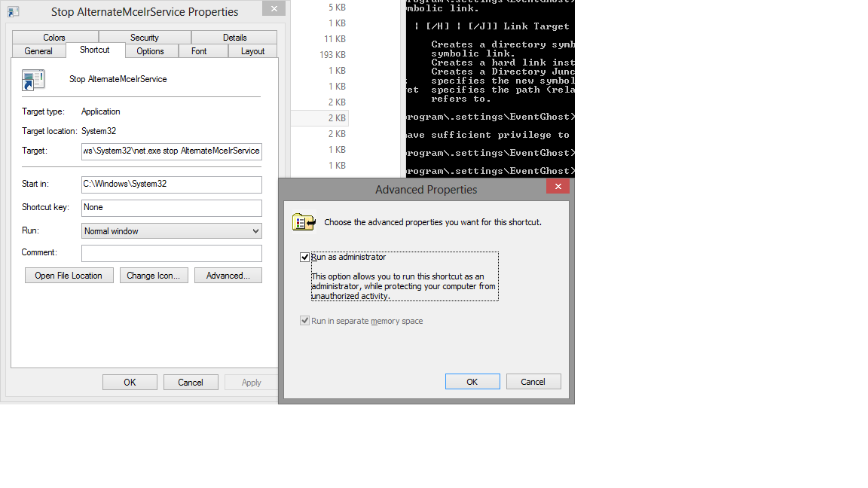
Task: Click the Run as administrator explanation paragraph
Action: click(403, 286)
